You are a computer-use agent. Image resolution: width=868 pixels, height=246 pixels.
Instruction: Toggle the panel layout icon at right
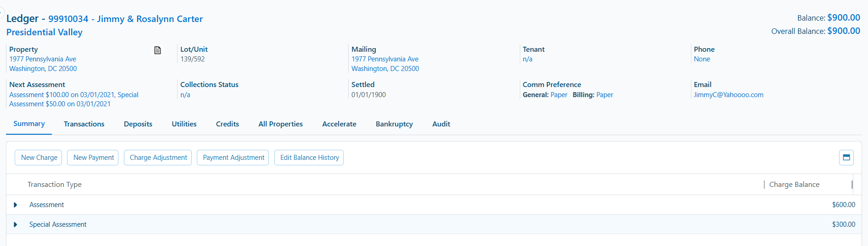[x=846, y=158]
